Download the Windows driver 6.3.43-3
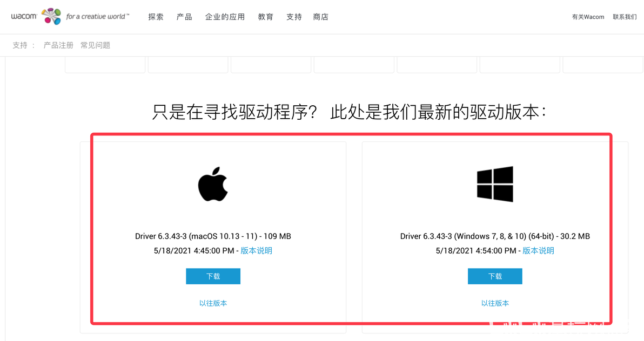 click(495, 276)
